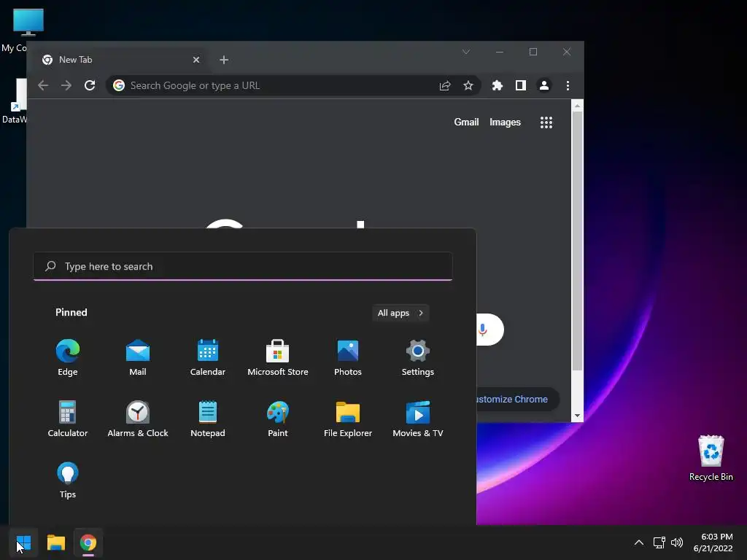Reload the page in Chrome
747x560 pixels.
point(90,85)
